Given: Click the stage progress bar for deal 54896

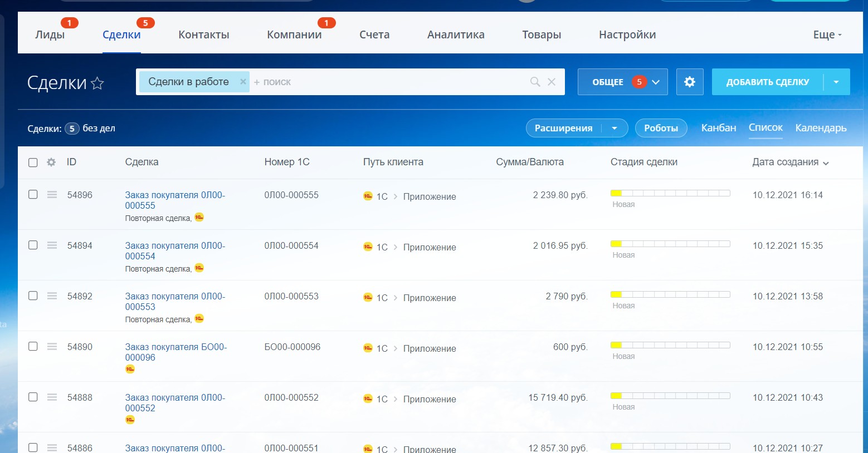Looking at the screenshot, I should 670,193.
